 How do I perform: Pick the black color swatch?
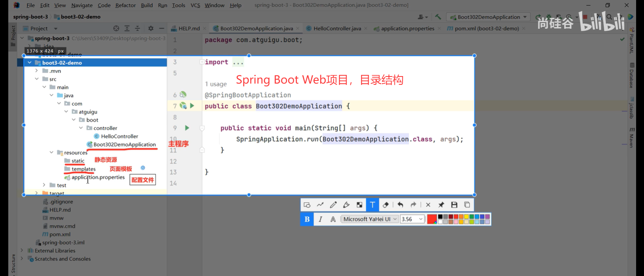coord(440,216)
